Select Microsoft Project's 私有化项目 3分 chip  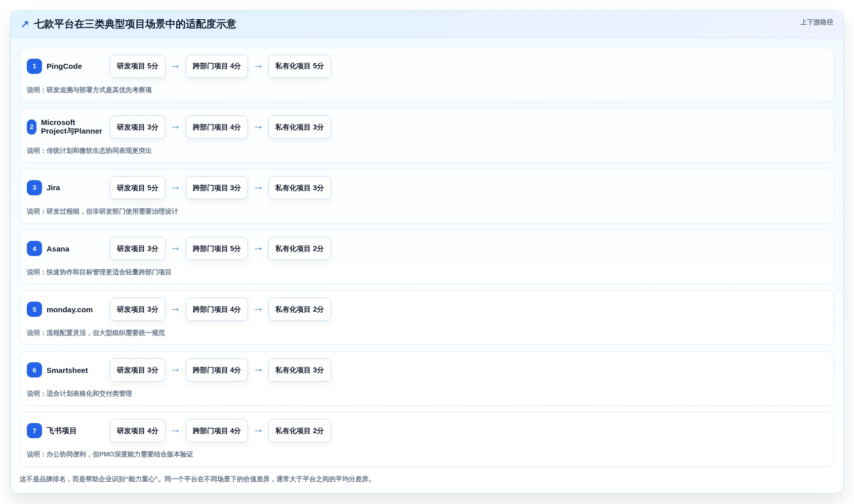(x=300, y=127)
